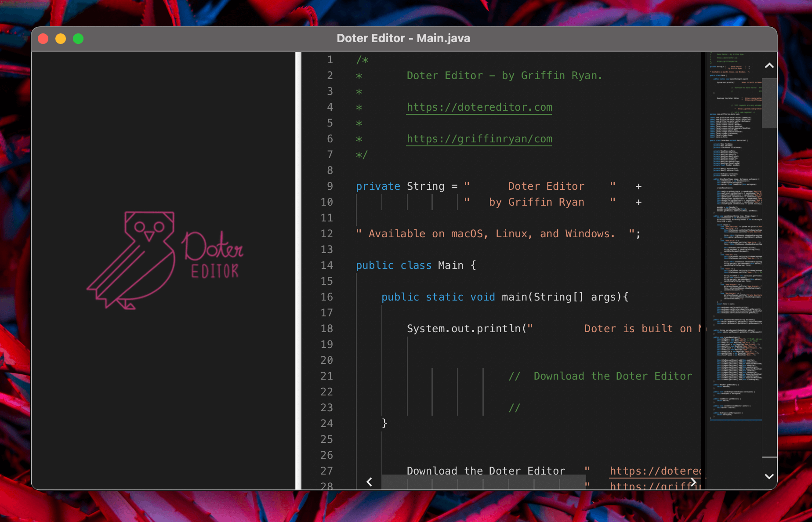The width and height of the screenshot is (812, 522).
Task: Click the title 'Doter Editor - Main.java'
Action: pos(403,39)
